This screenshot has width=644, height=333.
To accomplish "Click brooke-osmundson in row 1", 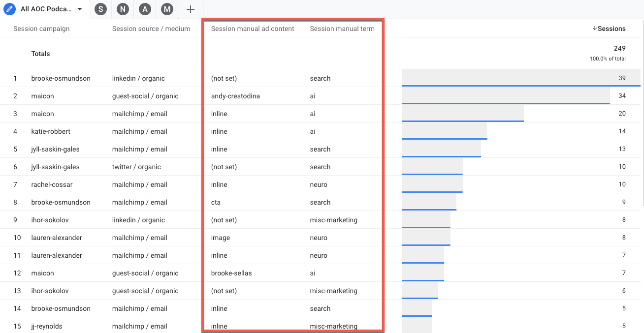I will 61,78.
